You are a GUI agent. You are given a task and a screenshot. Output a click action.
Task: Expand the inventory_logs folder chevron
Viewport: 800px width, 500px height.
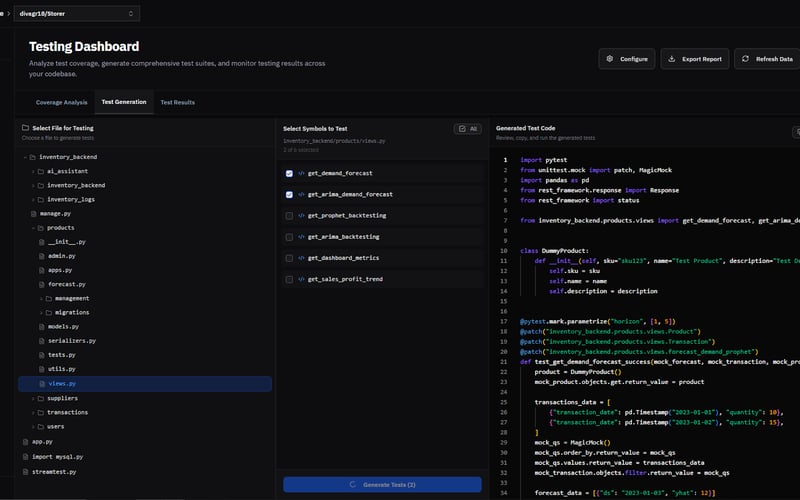pyautogui.click(x=33, y=199)
